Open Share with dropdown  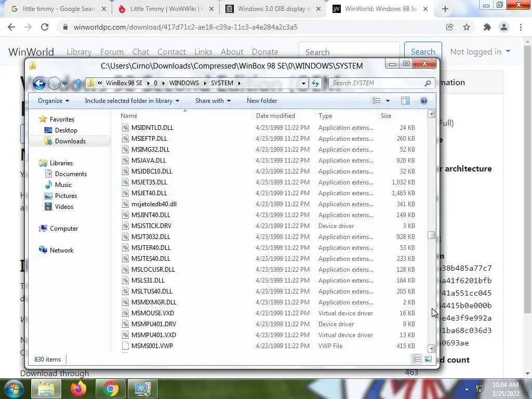(x=212, y=101)
